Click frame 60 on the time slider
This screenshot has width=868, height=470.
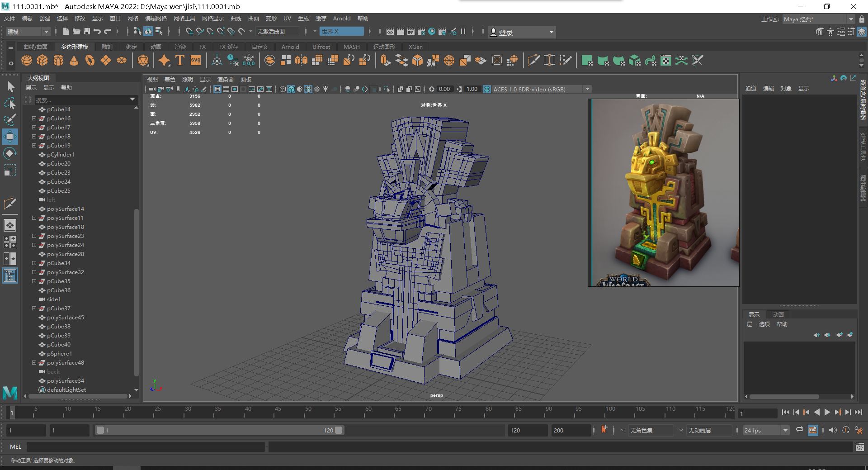click(x=368, y=411)
